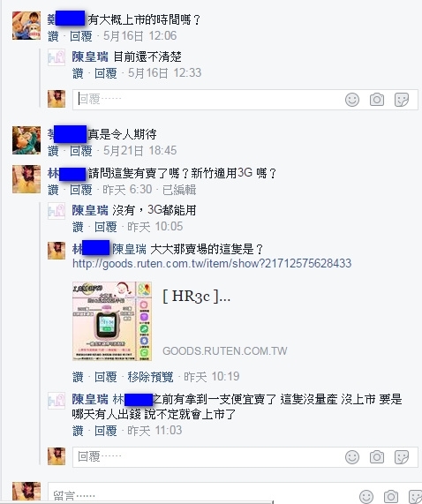Click the 5月21日 18:45 commenter's profile picture
The image size is (422, 504).
(x=26, y=140)
